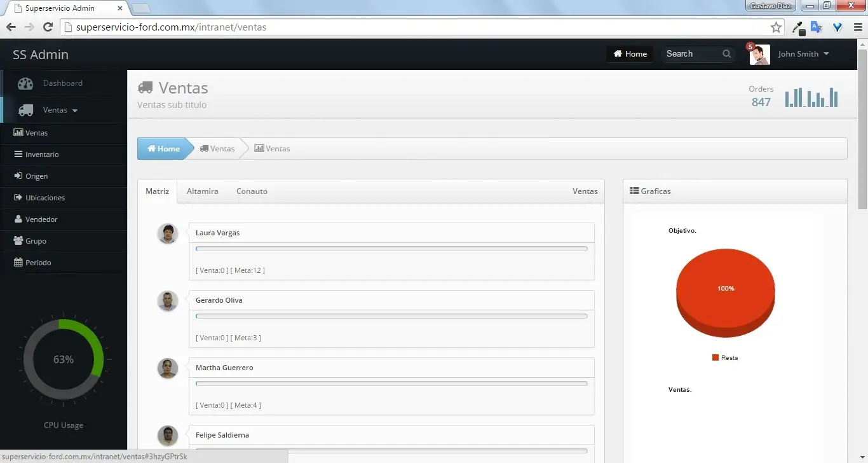Click the blue Y extension icon
The width and height of the screenshot is (868, 463).
(837, 27)
